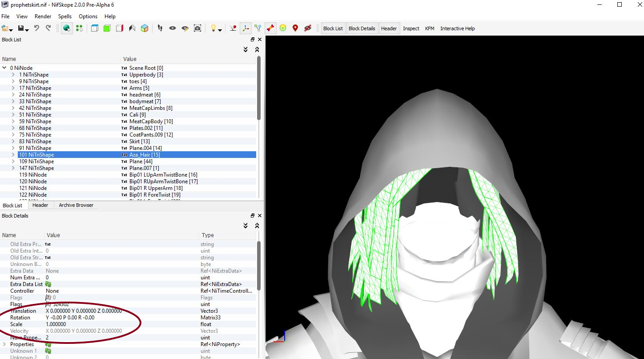Expand the 83 NiTriShape Skirt node
644x359 pixels.
point(13,141)
